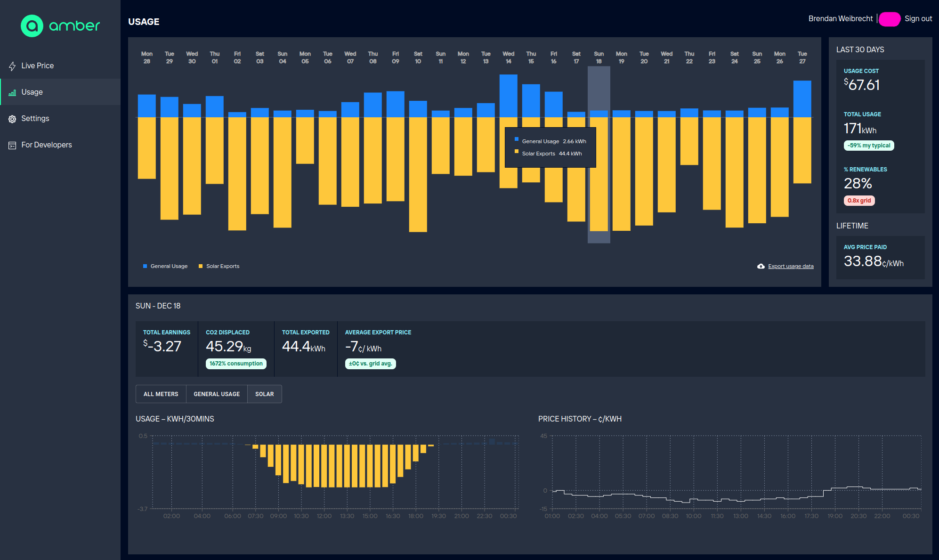Open Live Price in the sidebar
The height and width of the screenshot is (560, 939).
(38, 66)
